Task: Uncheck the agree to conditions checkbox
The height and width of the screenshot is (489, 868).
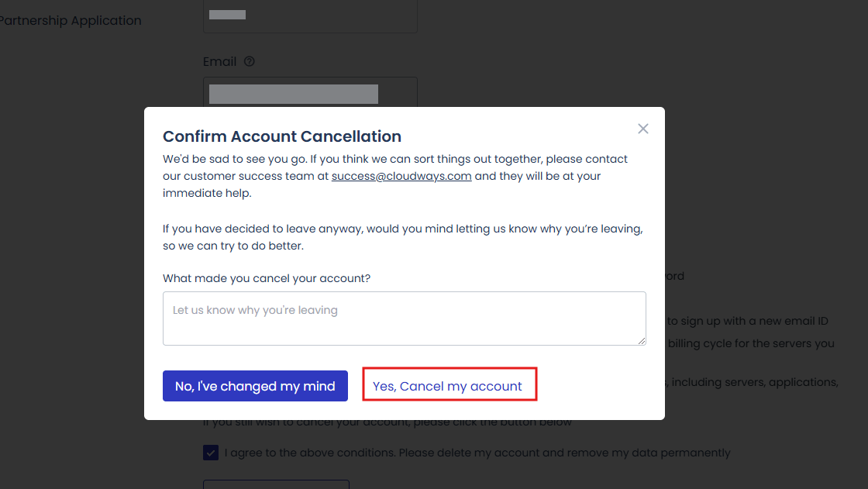Action: 210,453
